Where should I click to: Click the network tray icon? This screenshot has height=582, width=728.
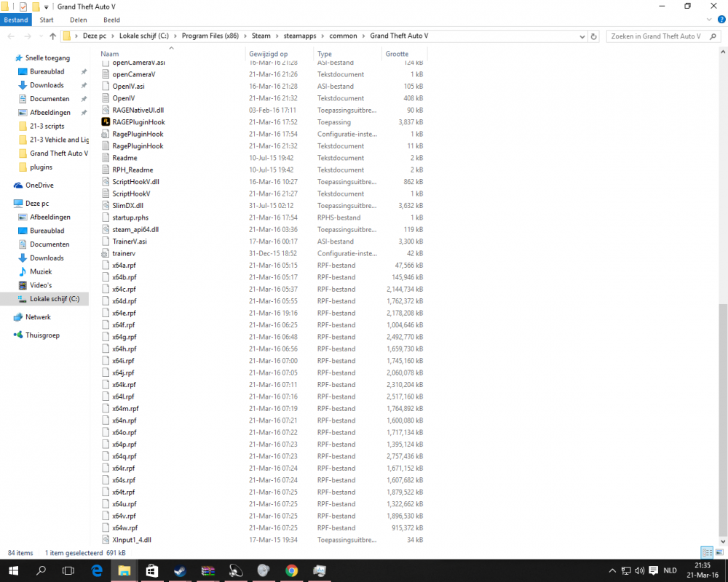[x=626, y=570]
